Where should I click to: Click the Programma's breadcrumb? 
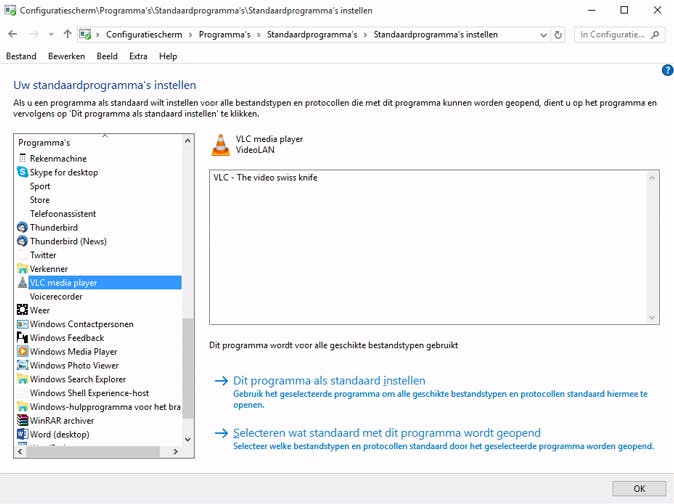(x=224, y=35)
